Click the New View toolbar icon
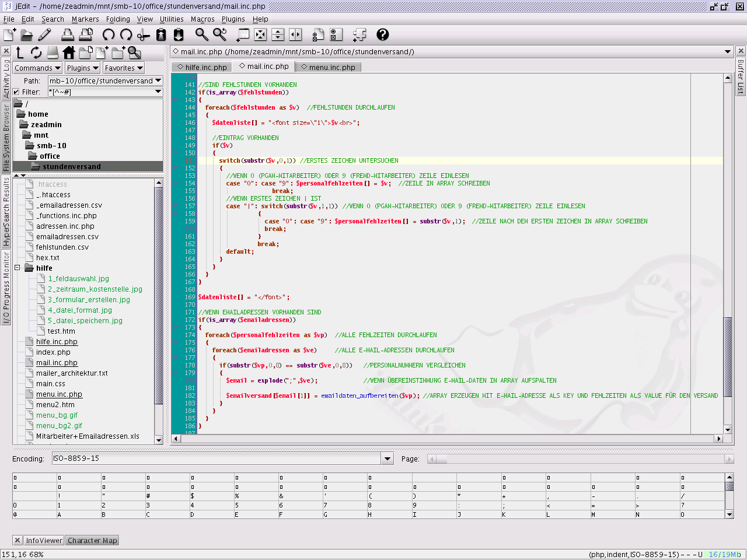 (243, 35)
